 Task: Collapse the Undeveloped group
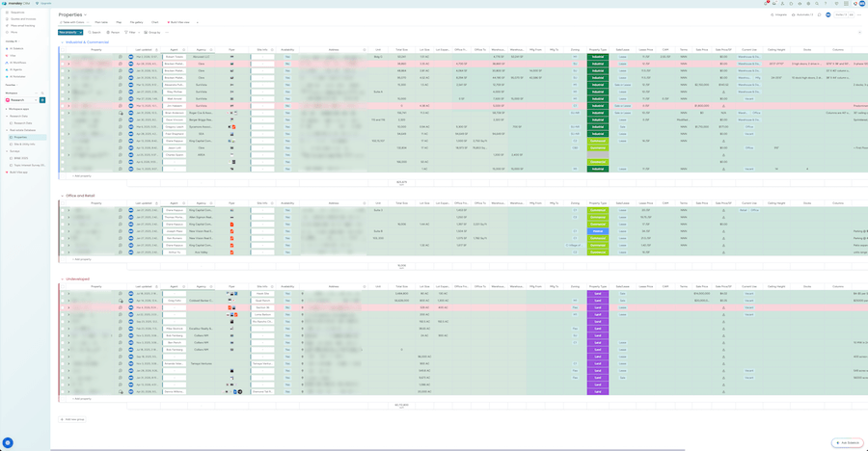click(x=62, y=279)
